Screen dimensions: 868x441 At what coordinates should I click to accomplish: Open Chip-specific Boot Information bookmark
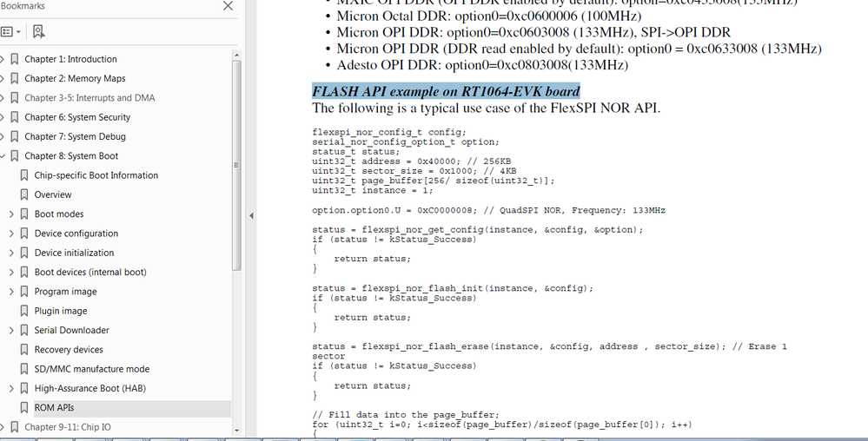pyautogui.click(x=96, y=175)
